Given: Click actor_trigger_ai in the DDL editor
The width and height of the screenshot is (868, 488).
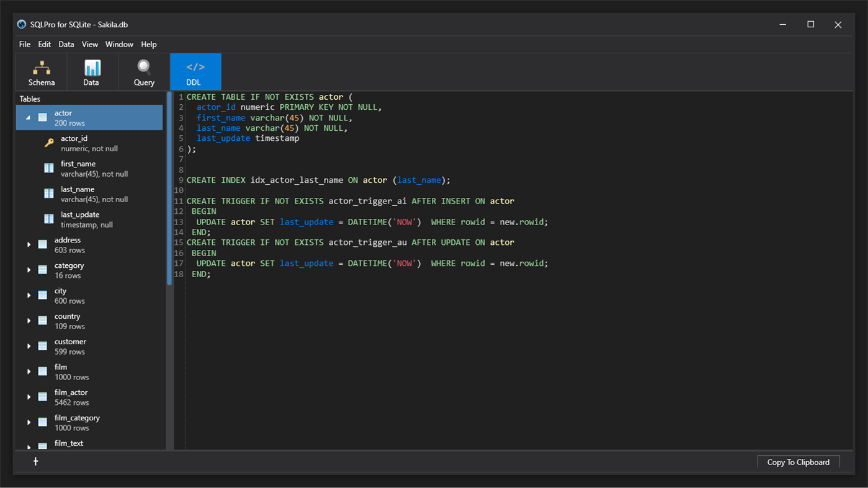Looking at the screenshot, I should click(x=367, y=201).
